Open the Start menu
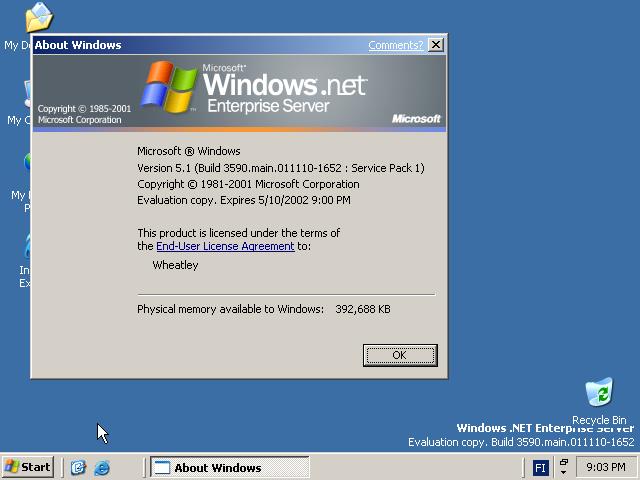The image size is (640, 480). point(28,467)
